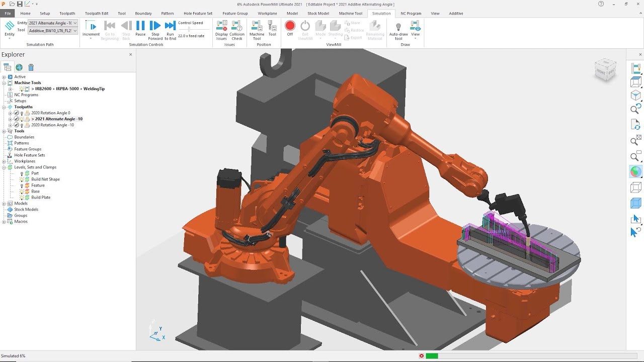
Task: Adjust the Control Speed slider
Action: (189, 29)
